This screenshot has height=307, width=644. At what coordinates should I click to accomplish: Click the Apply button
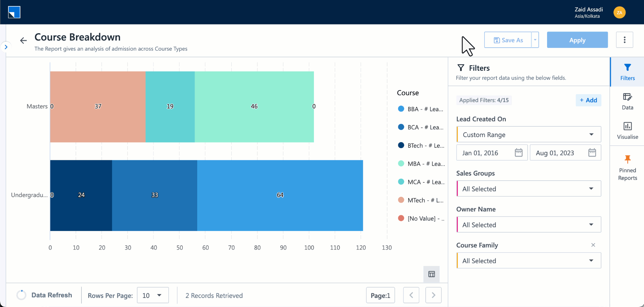577,40
